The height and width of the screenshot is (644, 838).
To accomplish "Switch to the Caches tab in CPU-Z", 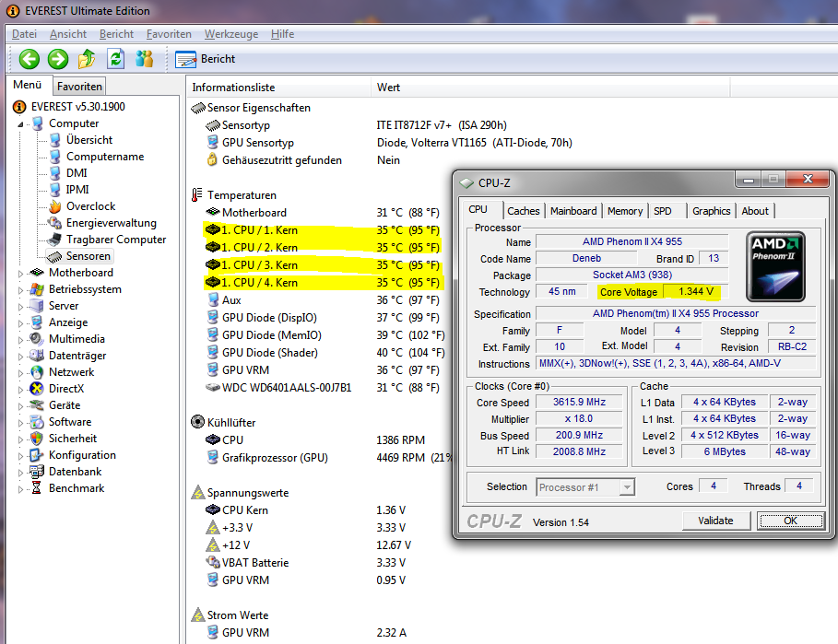I will pyautogui.click(x=524, y=211).
